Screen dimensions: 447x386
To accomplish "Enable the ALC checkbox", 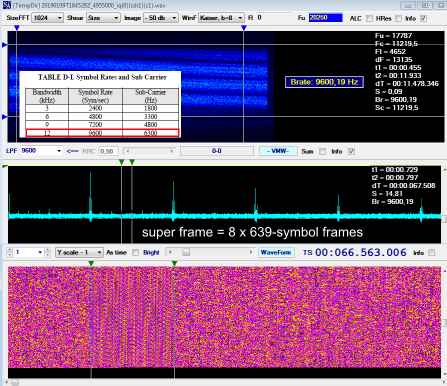I will pyautogui.click(x=369, y=18).
